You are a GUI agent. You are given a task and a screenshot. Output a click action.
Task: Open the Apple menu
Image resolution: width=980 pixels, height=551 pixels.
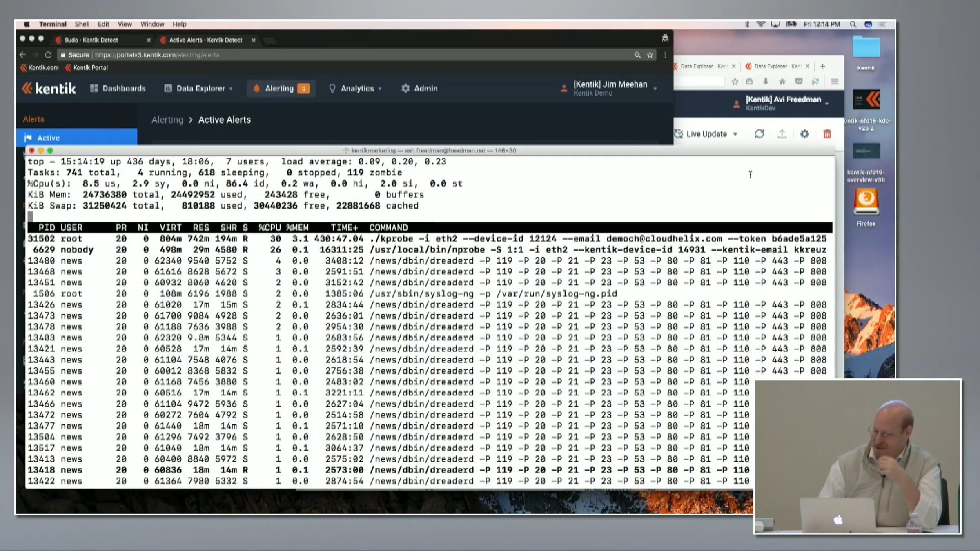27,24
